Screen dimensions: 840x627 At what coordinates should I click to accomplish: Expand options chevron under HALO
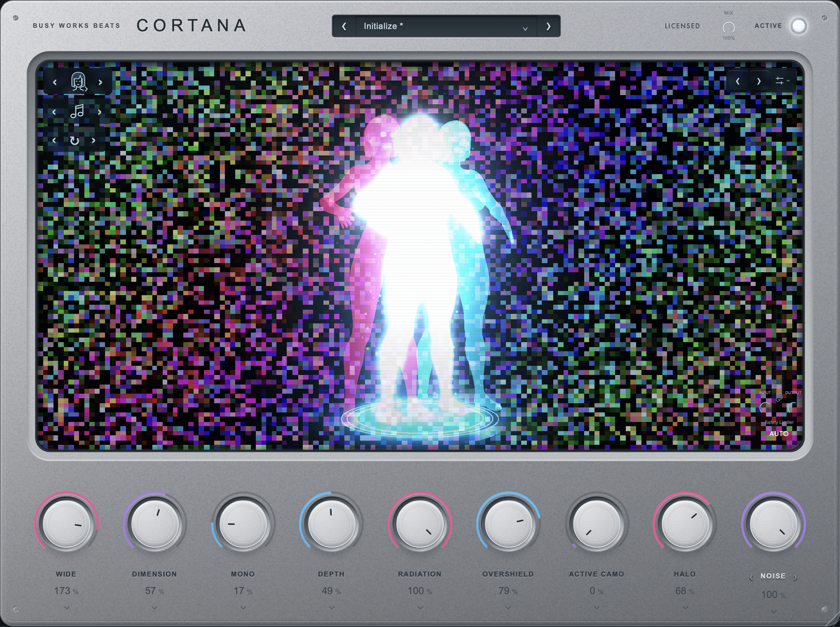(685, 607)
